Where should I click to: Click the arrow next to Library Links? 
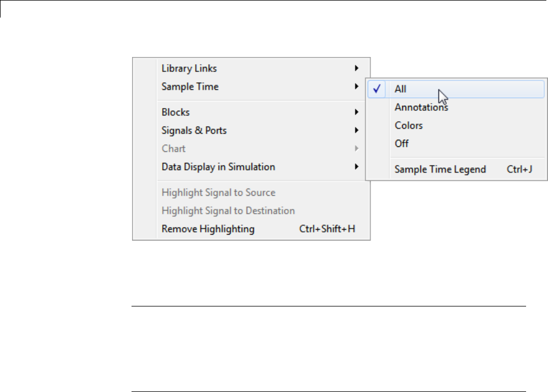point(356,69)
